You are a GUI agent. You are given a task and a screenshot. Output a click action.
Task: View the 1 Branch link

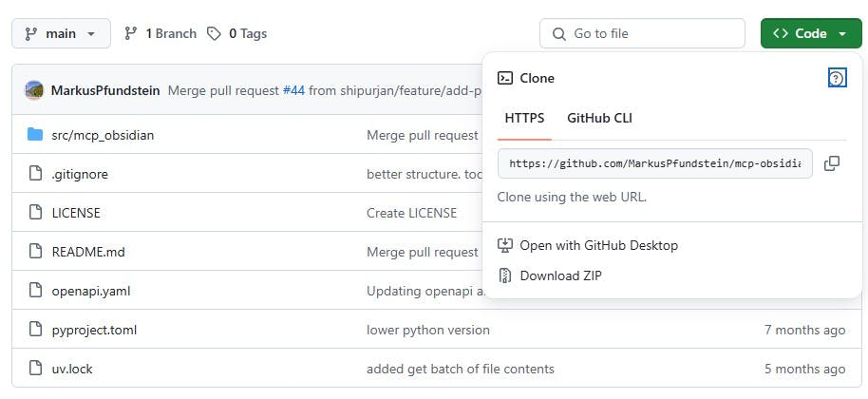tap(171, 34)
